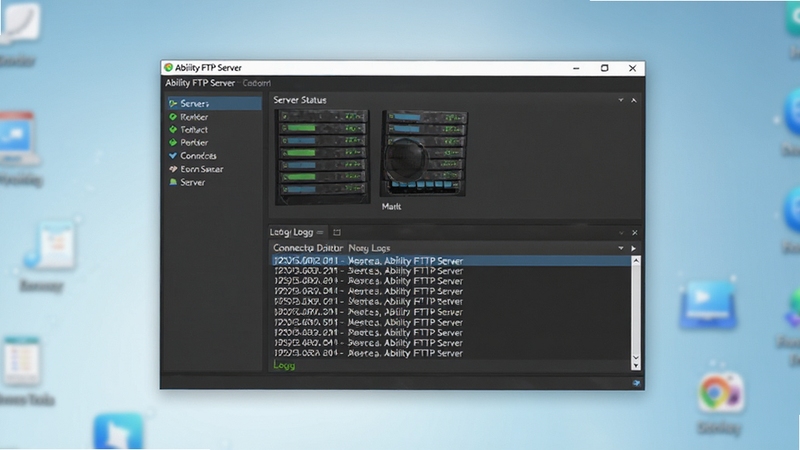Open the Chrome-style camera icon on desktop
The width and height of the screenshot is (800, 450).
pyautogui.click(x=720, y=392)
